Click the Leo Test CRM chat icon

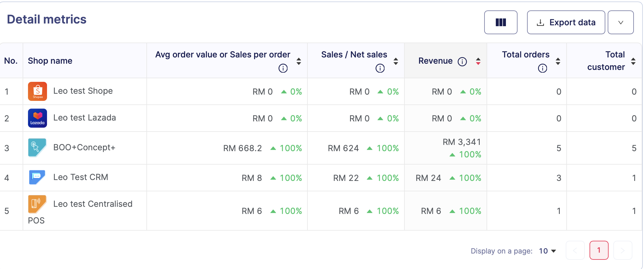37,177
